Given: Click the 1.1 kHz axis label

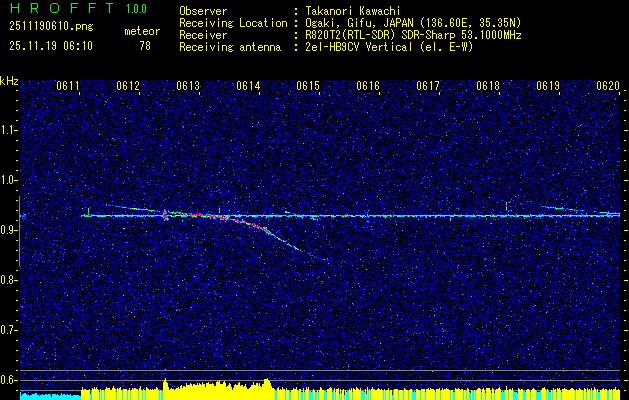Looking at the screenshot, I should point(9,130).
